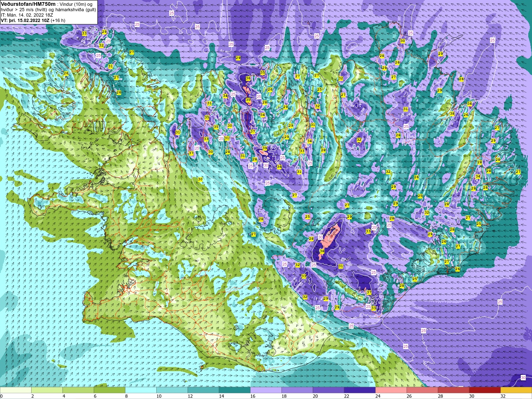This screenshot has height=399, width=532.
Task: Pick the 4–6 m/s green legend swatch
Action: 78,390
